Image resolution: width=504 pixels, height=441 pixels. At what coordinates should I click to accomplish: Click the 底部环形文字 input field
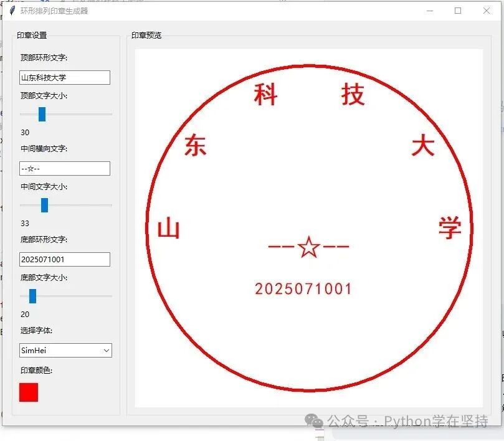coord(65,259)
